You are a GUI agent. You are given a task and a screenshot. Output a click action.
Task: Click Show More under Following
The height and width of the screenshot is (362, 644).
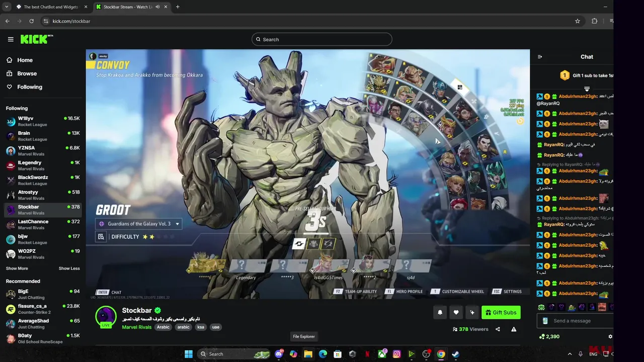[17, 268]
